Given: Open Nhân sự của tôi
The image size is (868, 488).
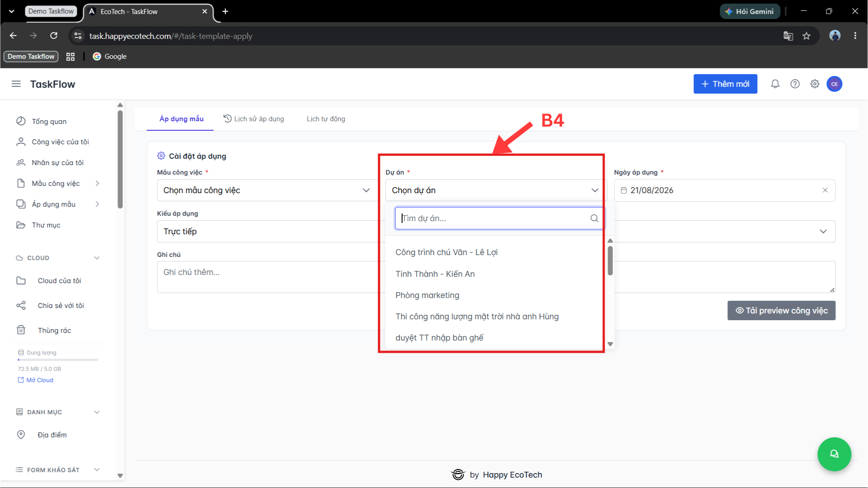Looking at the screenshot, I should (57, 163).
